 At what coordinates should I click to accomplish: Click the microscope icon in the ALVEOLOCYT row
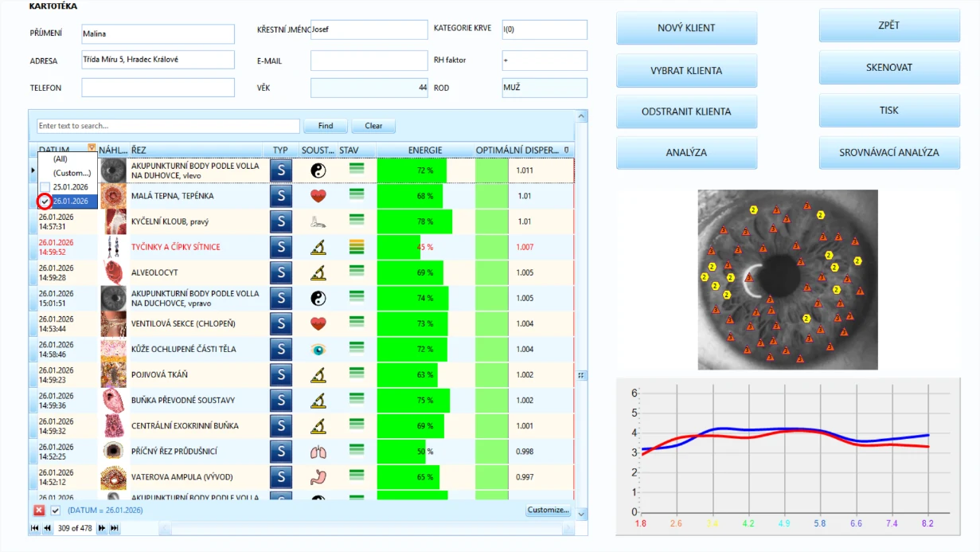(x=318, y=272)
